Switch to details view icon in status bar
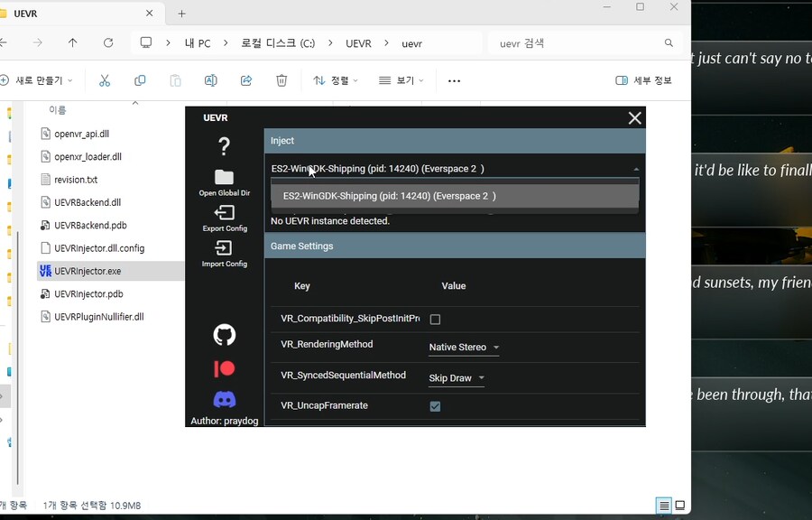Viewport: 812px width, 520px height. 664,505
